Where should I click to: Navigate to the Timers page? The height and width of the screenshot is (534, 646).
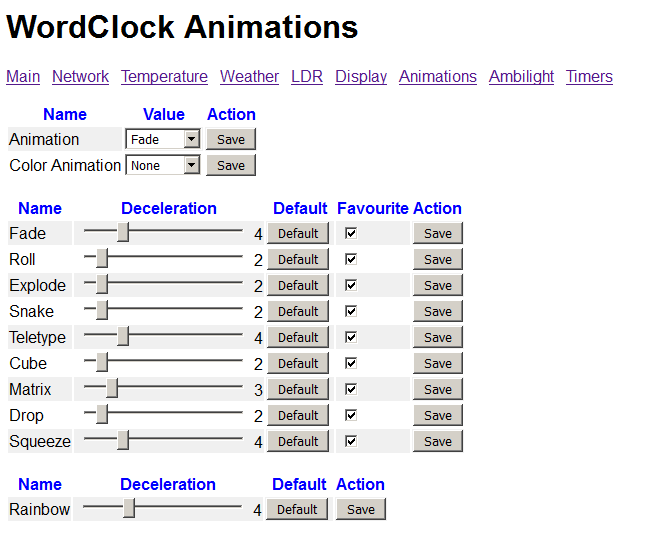point(589,76)
